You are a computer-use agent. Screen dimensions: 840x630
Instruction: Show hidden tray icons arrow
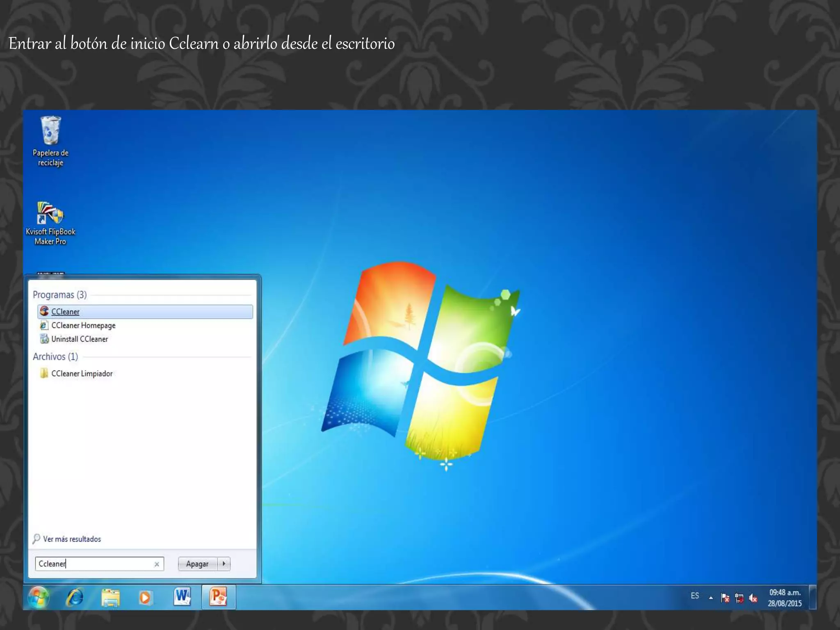point(711,598)
